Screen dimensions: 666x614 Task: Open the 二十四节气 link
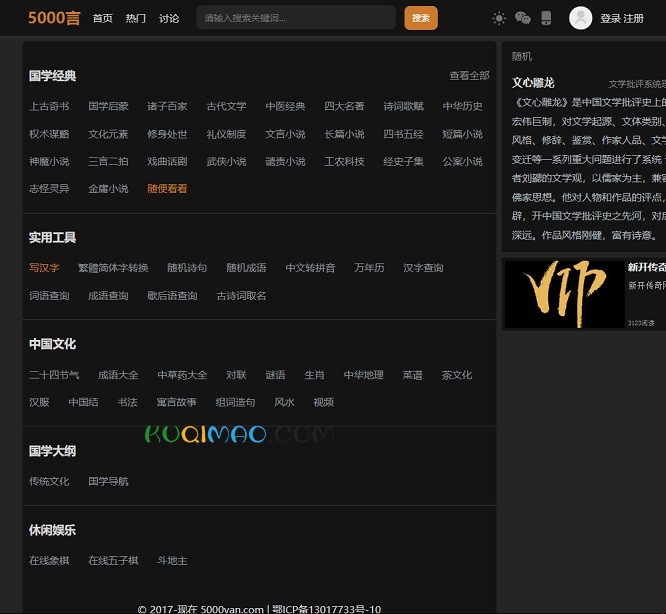[54, 375]
